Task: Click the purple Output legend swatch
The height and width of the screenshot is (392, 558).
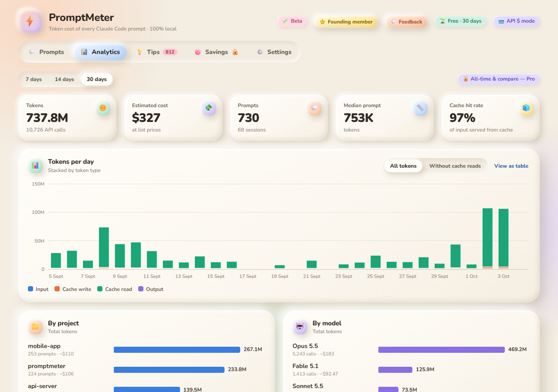Action: [x=141, y=289]
